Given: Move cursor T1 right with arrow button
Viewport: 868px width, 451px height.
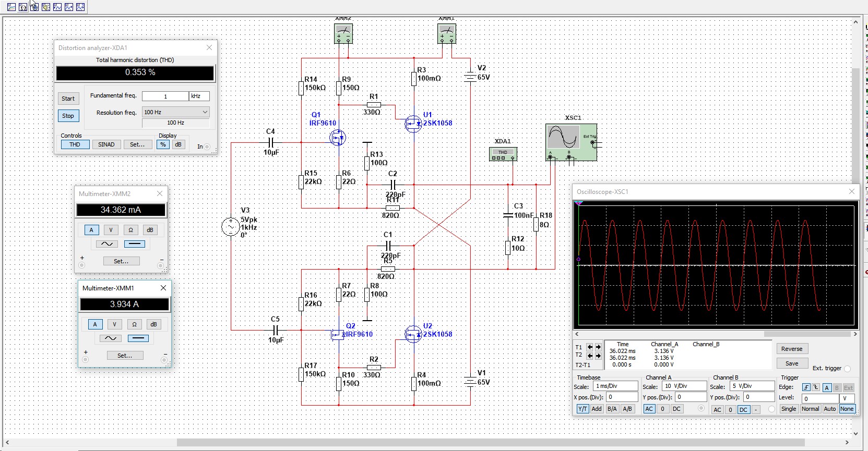Looking at the screenshot, I should pyautogui.click(x=598, y=347).
